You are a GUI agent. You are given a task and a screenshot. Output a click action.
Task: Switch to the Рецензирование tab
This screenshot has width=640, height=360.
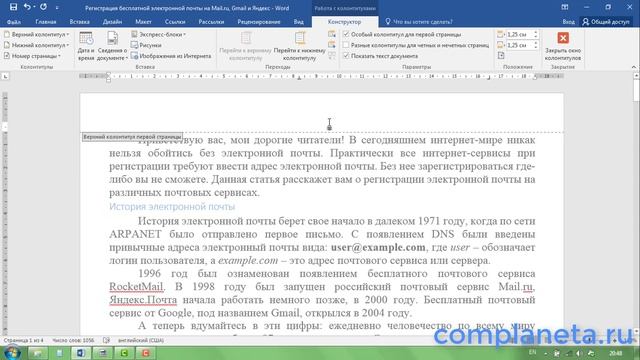(259, 22)
